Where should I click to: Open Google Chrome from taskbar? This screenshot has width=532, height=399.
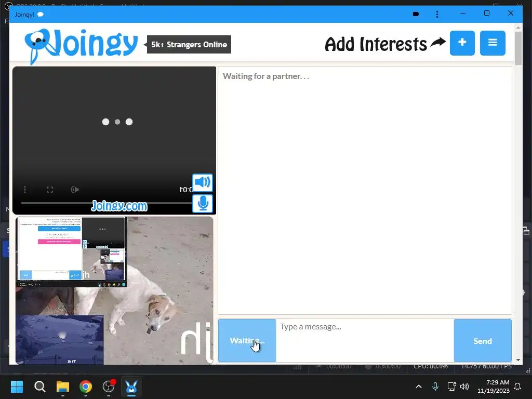(x=86, y=387)
